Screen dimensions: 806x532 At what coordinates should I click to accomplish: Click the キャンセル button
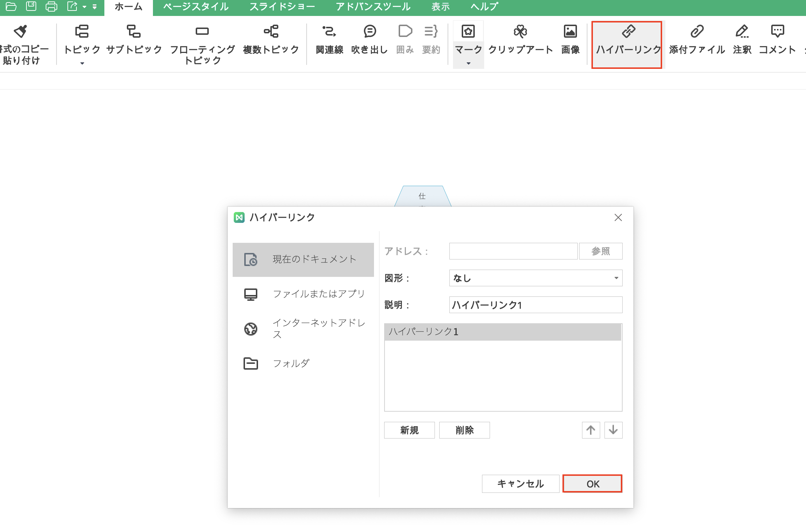click(520, 484)
